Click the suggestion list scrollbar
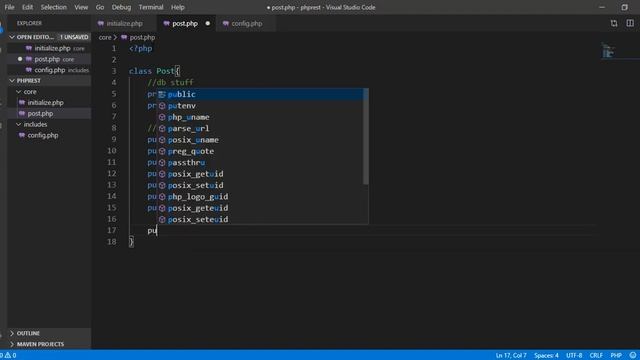 pos(366,137)
